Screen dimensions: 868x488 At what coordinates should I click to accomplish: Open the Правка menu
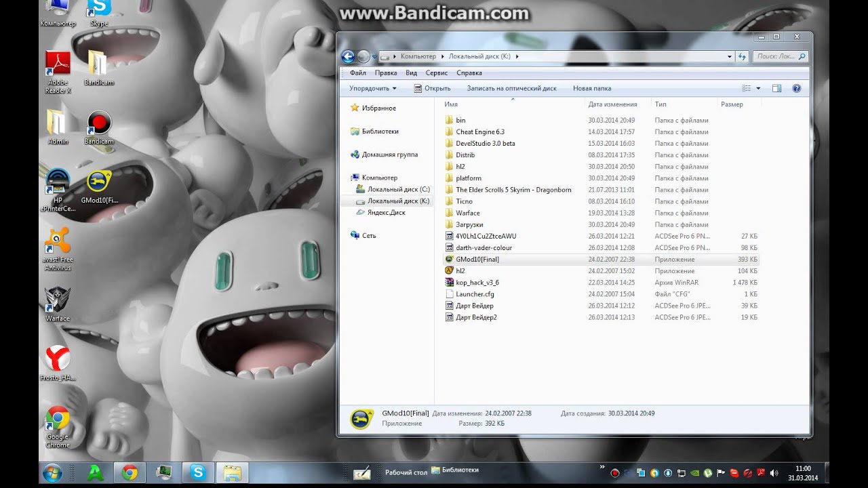pyautogui.click(x=386, y=73)
